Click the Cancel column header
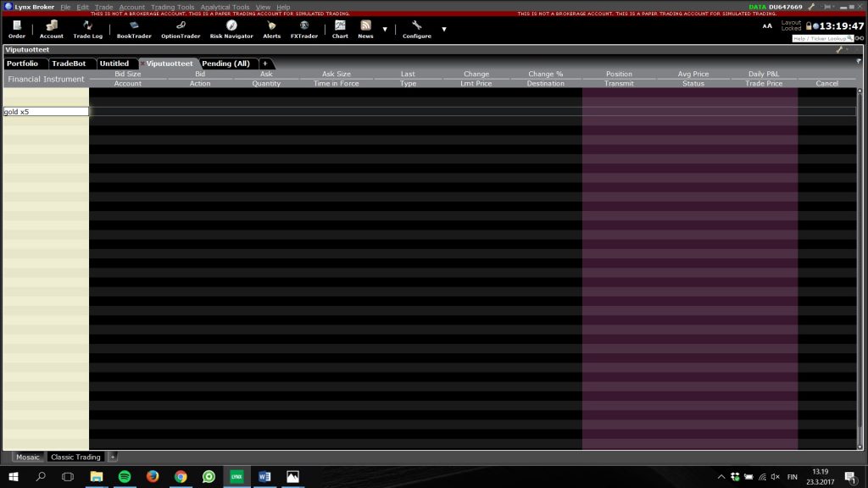868x488 pixels. [x=827, y=84]
